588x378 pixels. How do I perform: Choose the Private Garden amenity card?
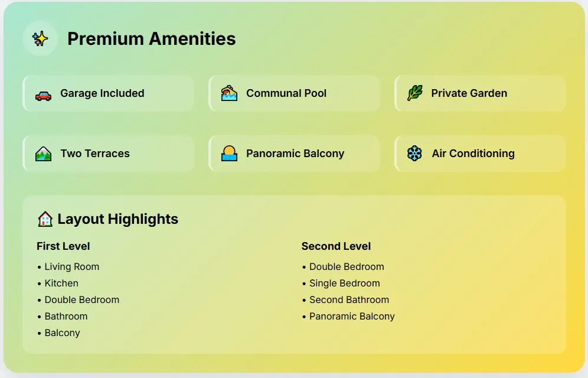[x=480, y=93]
